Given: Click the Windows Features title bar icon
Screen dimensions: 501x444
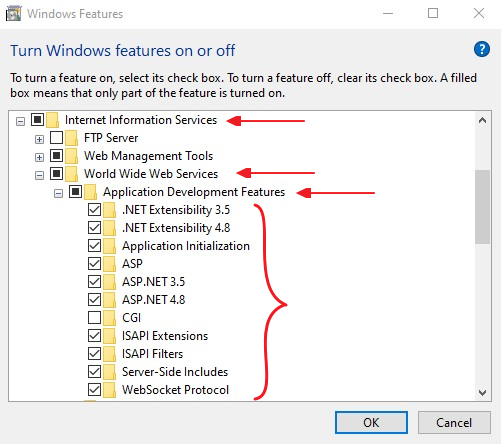Looking at the screenshot, I should (14, 14).
